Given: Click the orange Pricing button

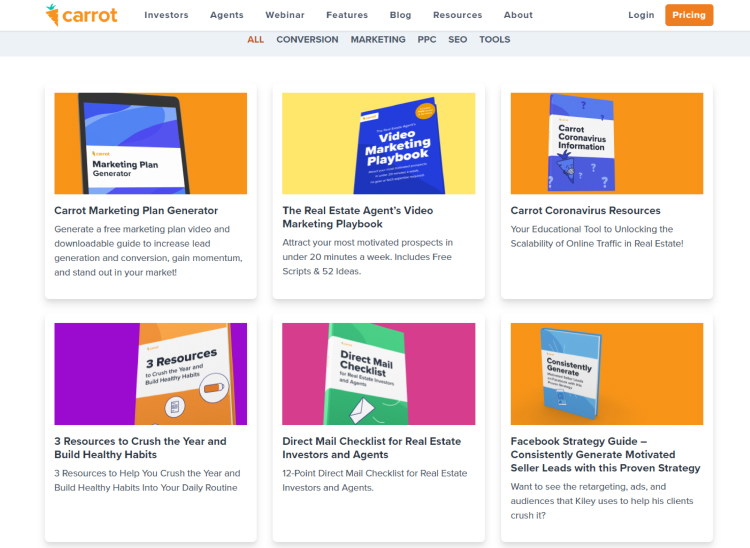Looking at the screenshot, I should tap(689, 15).
